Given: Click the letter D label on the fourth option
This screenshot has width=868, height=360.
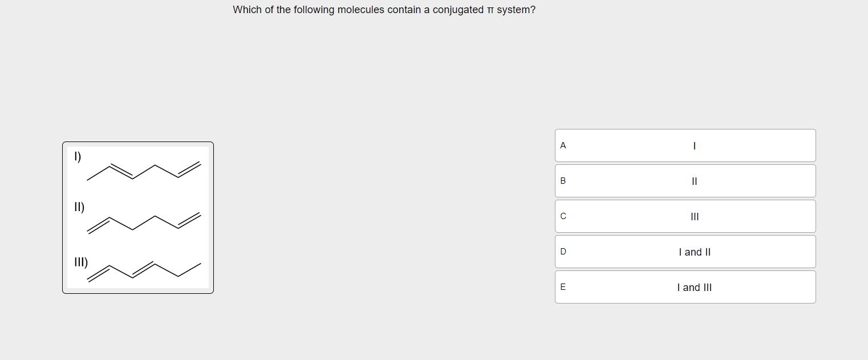Looking at the screenshot, I should pos(562,252).
